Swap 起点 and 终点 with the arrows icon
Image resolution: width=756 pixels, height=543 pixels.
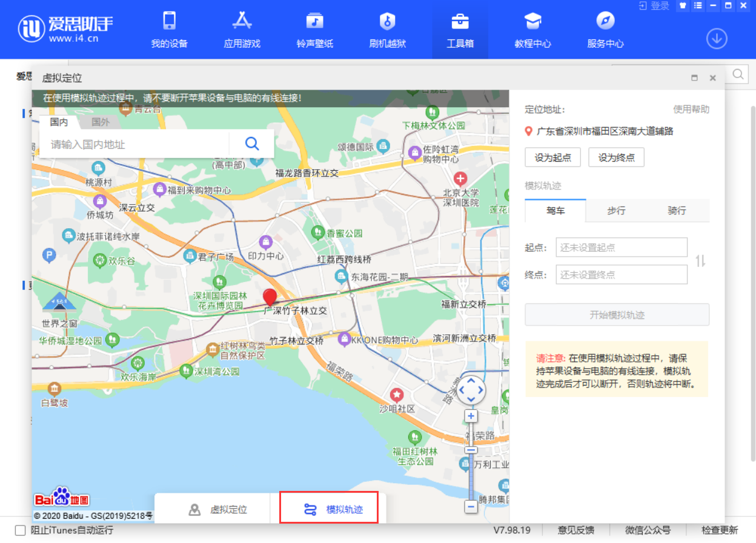pyautogui.click(x=701, y=260)
